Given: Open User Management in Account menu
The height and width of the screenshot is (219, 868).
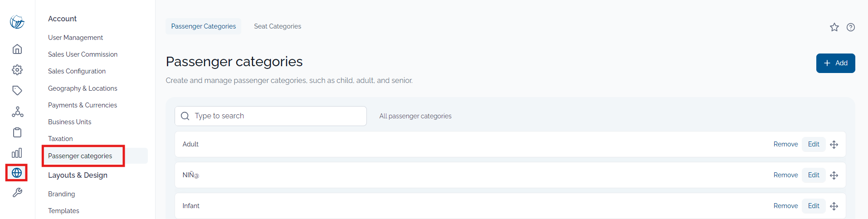Looking at the screenshot, I should (x=76, y=38).
